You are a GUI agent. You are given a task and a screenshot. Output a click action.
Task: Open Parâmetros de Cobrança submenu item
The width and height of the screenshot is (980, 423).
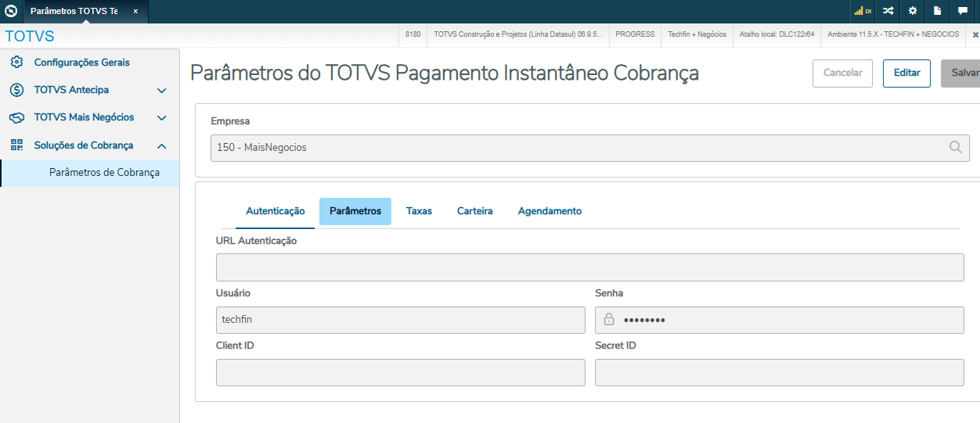point(90,173)
